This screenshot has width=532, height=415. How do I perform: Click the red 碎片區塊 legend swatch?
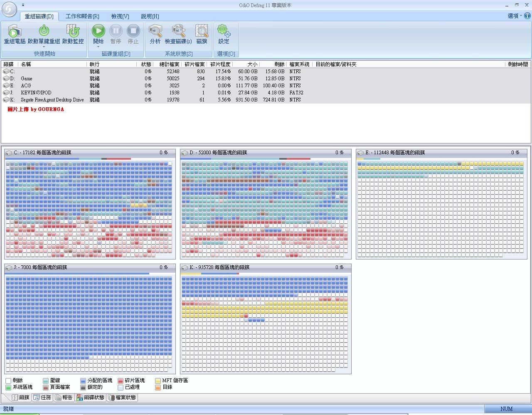(121, 380)
